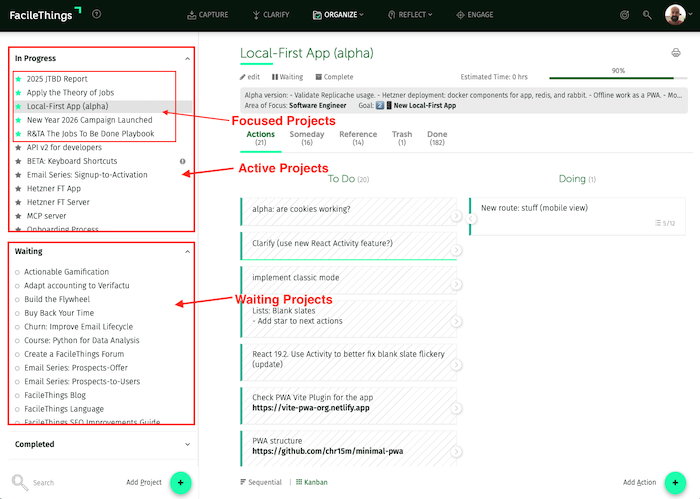Collapse the In Progress section

(x=188, y=58)
